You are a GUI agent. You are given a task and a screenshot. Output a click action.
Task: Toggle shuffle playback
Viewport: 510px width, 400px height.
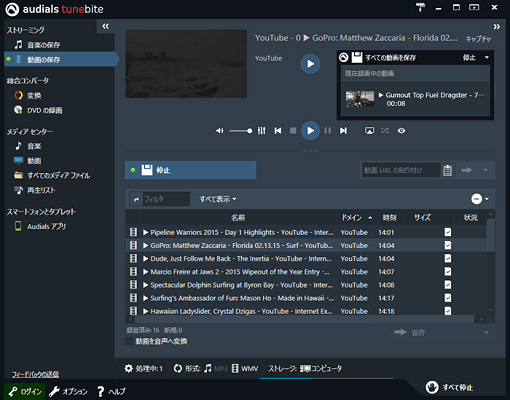385,131
